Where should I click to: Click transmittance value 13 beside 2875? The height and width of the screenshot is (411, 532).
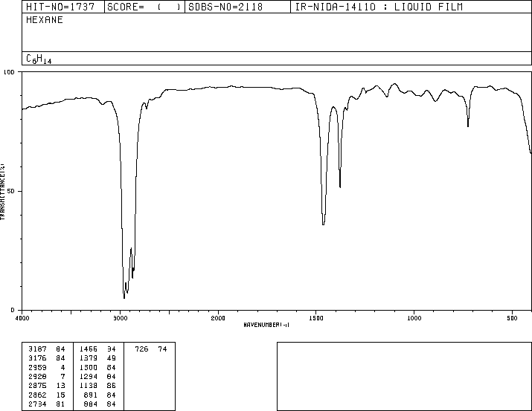point(61,386)
